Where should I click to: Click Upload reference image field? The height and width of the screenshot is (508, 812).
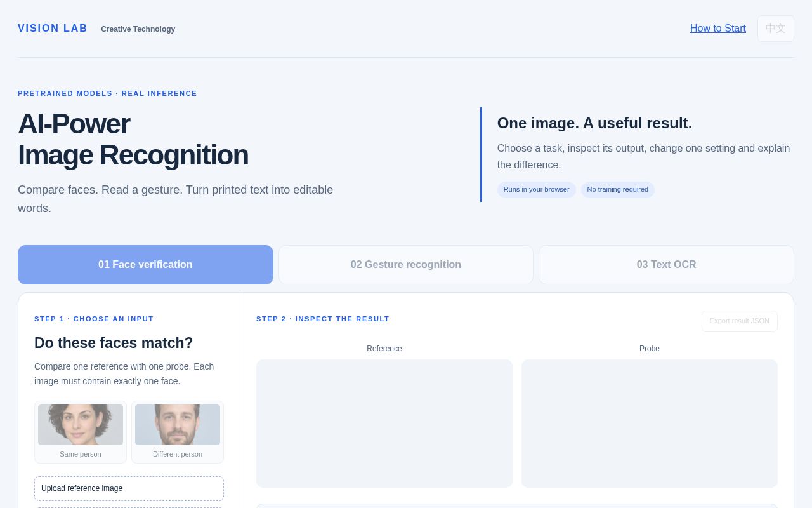point(129,488)
